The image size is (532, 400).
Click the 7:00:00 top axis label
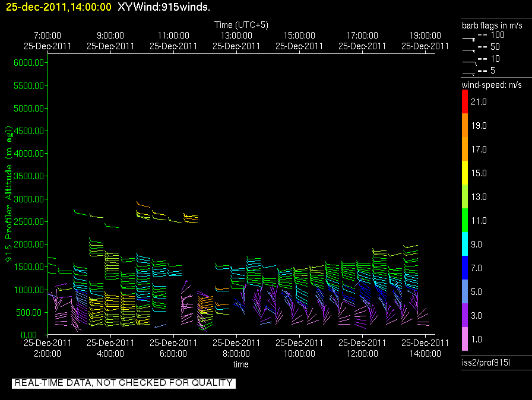coord(47,35)
